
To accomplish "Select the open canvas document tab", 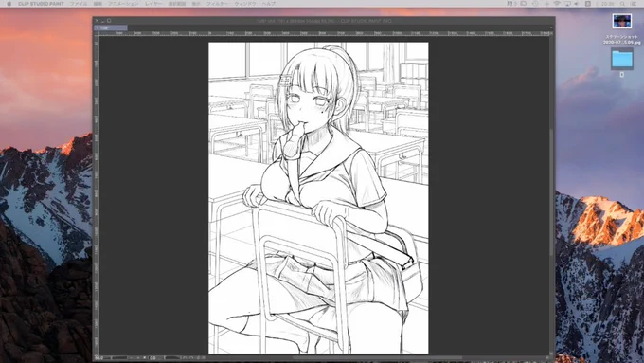I will pyautogui.click(x=111, y=27).
